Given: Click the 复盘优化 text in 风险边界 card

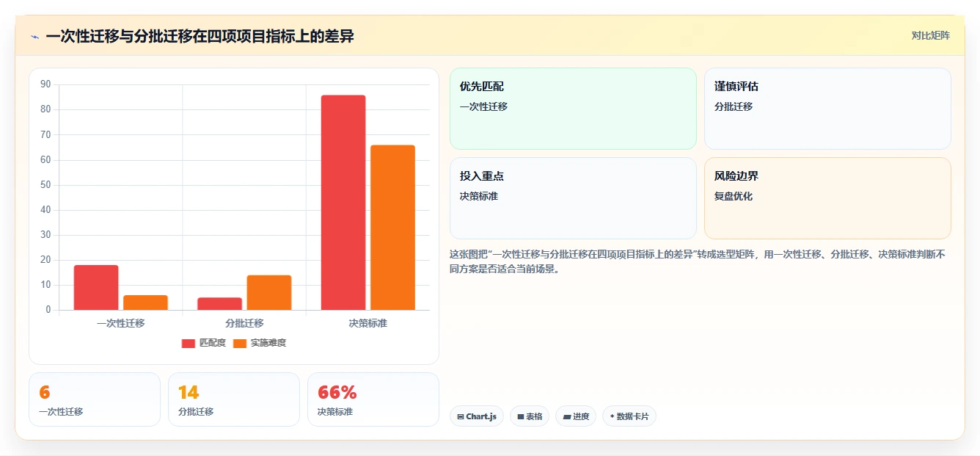Looking at the screenshot, I should tap(734, 196).
